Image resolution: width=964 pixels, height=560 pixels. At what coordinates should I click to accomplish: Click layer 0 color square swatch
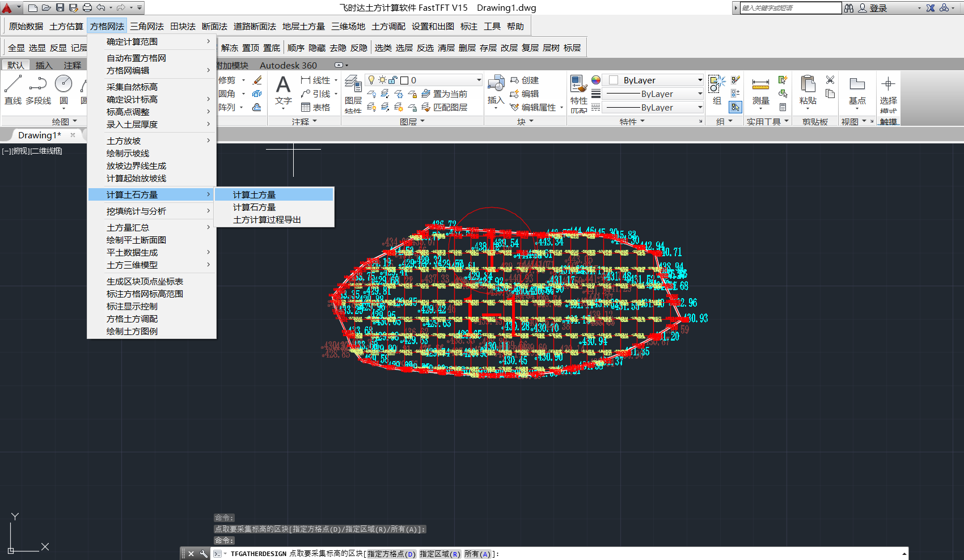404,80
